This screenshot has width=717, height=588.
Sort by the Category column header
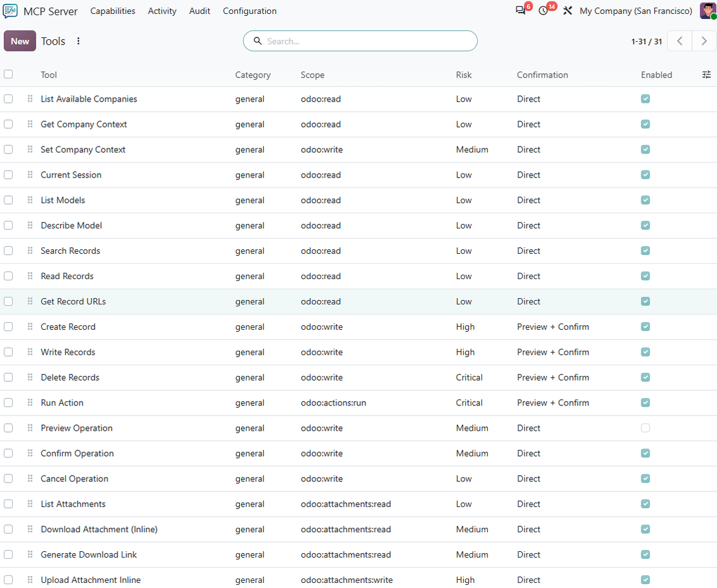coord(253,75)
